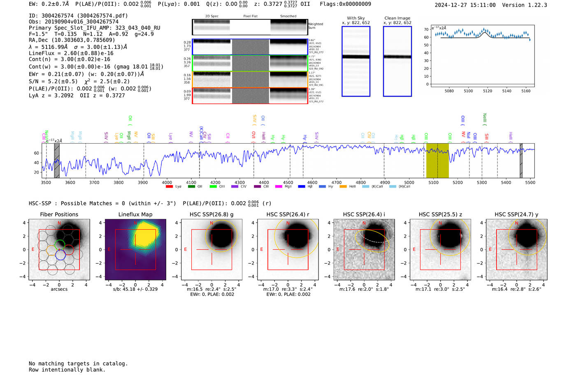Click the m:16.4 re:2.8" caption under y image
The image size is (576, 392).
(x=516, y=289)
